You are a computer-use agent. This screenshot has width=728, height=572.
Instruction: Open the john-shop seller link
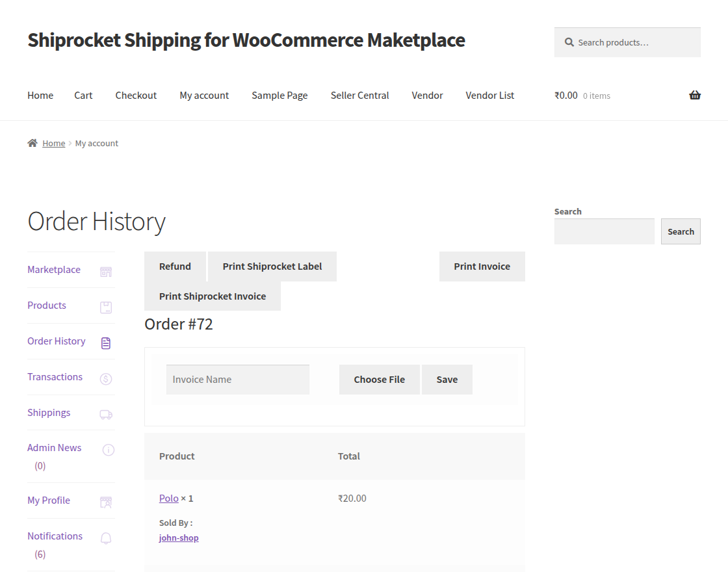tap(179, 538)
